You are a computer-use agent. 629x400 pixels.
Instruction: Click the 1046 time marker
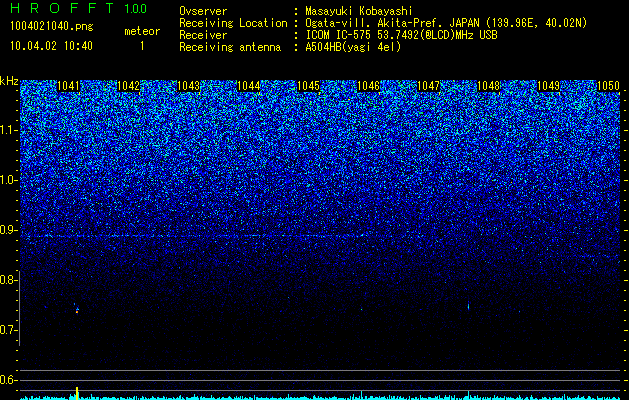tap(369, 86)
